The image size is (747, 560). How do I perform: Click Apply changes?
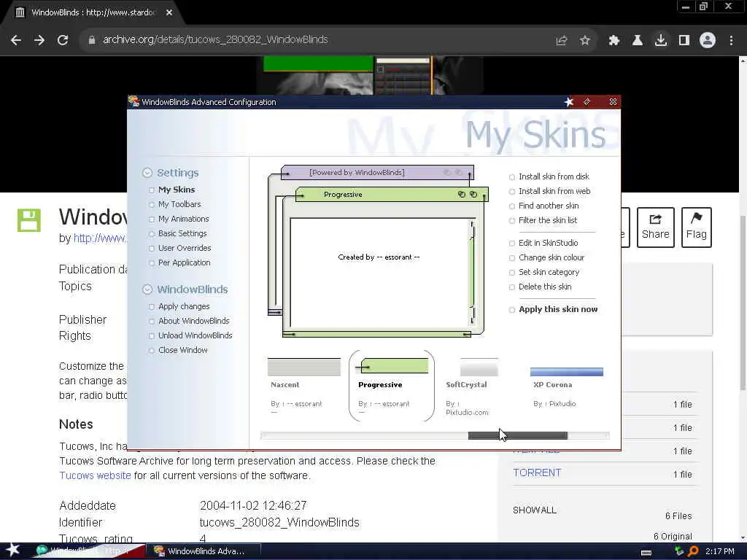[x=184, y=307]
